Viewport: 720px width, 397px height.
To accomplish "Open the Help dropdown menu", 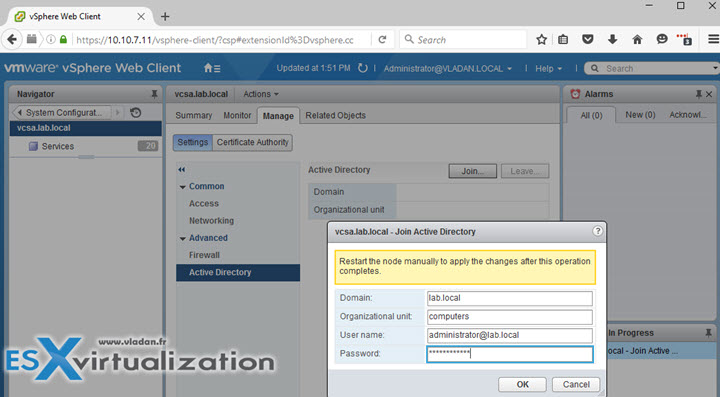I will click(548, 68).
